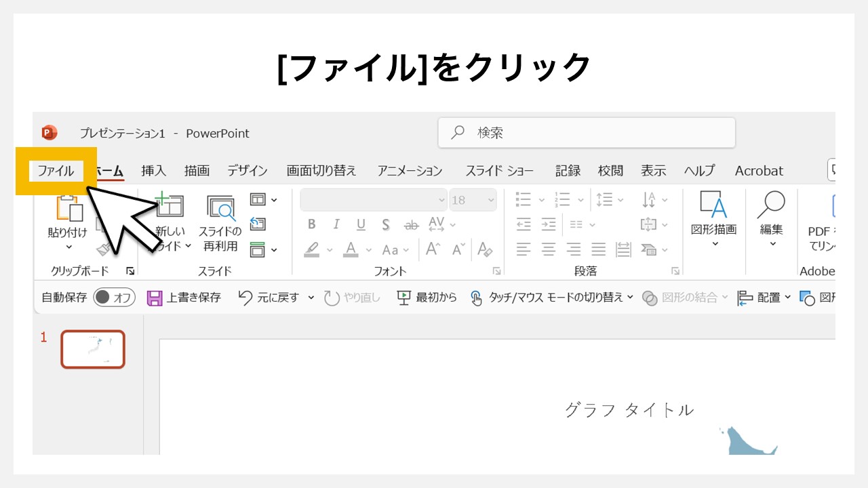Click the ファイル tab

[55, 171]
